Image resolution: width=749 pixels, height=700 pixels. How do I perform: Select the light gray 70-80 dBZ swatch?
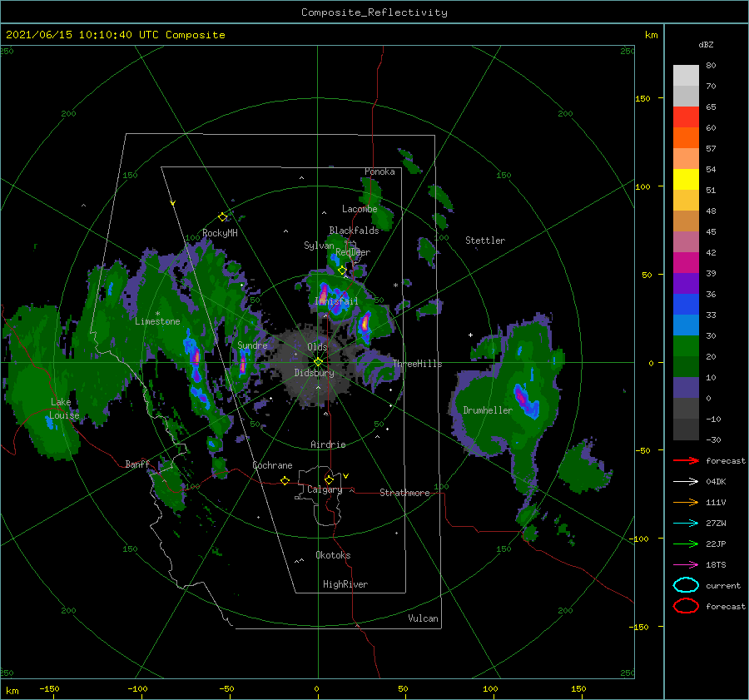pos(686,76)
